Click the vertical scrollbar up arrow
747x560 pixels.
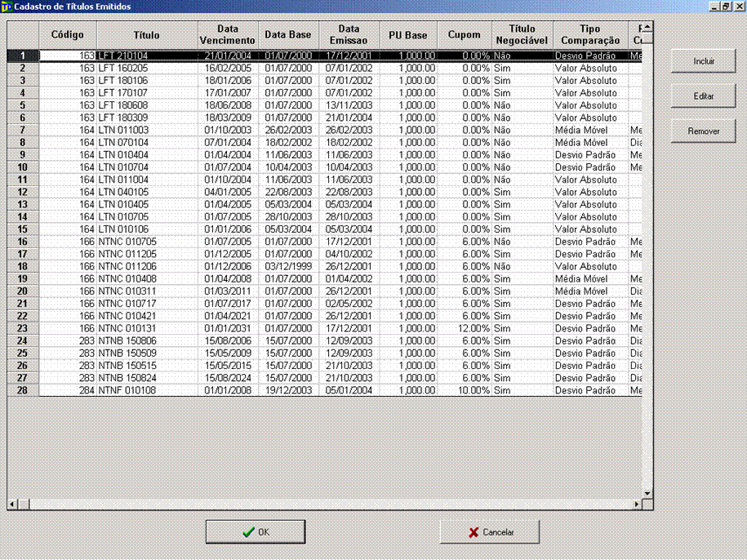coord(647,27)
